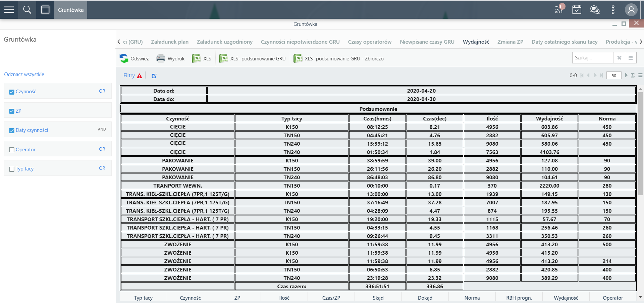Select the Gruntówka top bar tab
This screenshot has width=644, height=303.
(x=71, y=10)
